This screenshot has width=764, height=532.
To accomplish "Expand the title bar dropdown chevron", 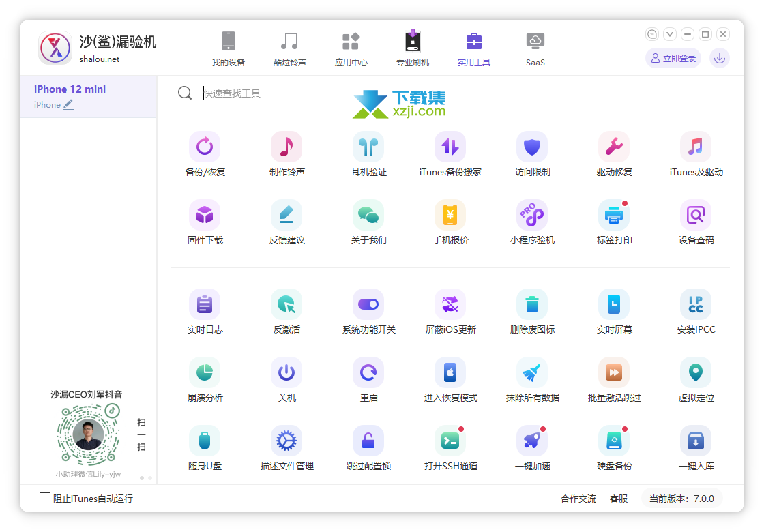I will 669,34.
